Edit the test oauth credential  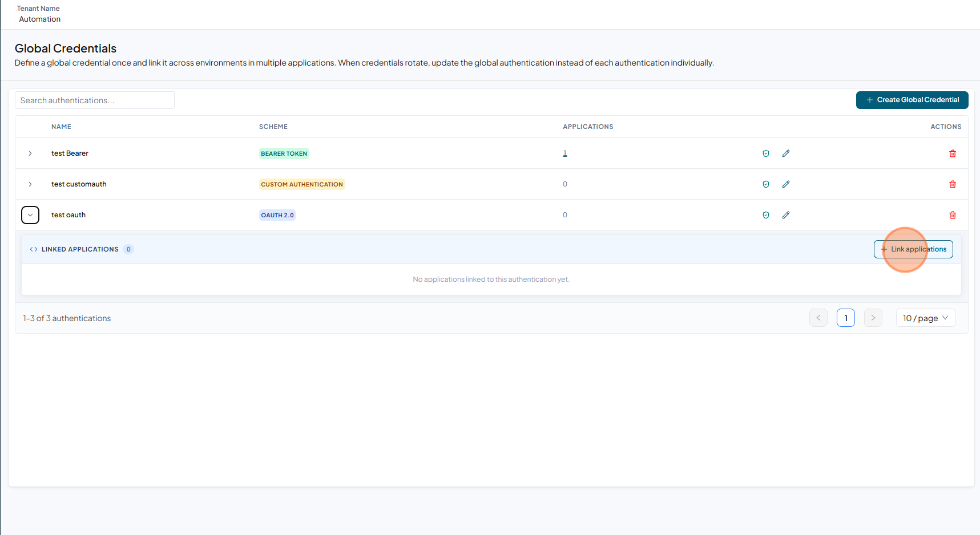click(786, 215)
